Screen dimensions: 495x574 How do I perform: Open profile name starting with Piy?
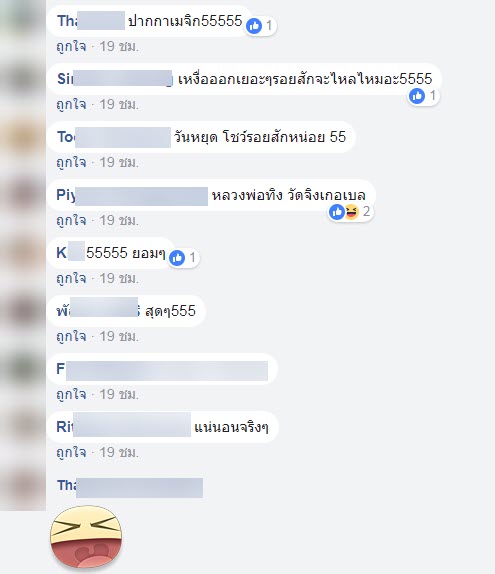pos(132,195)
